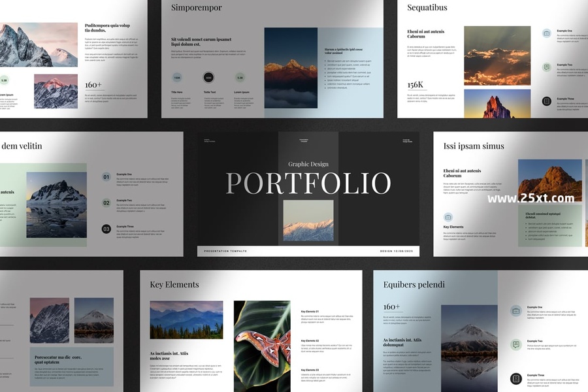Click the Eheni ni aut autenis Caborum heading on Sequatibus slide

tap(425, 34)
